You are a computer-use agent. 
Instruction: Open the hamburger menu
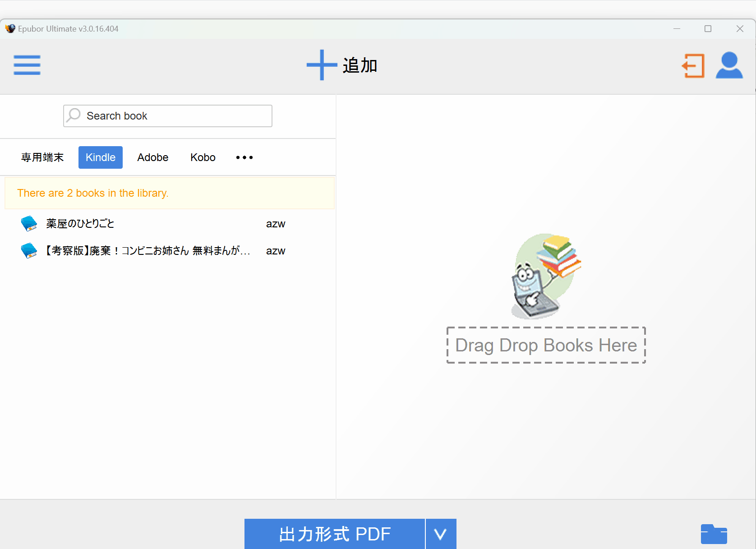click(27, 65)
